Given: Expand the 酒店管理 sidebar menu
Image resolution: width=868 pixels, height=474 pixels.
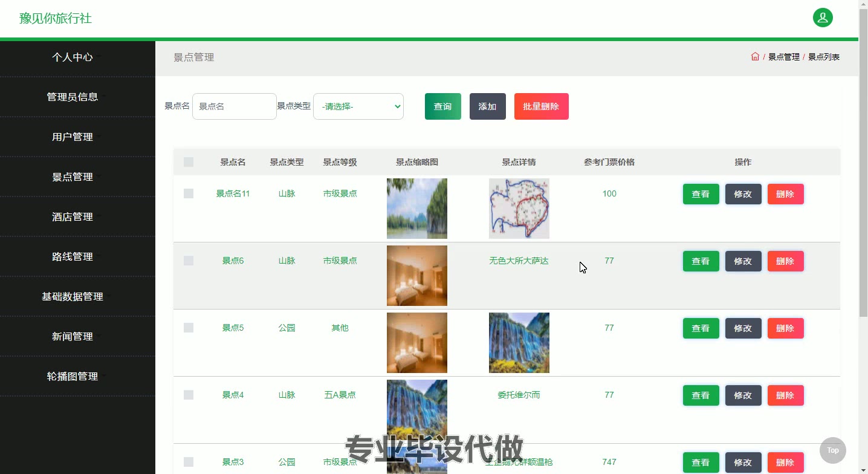Looking at the screenshot, I should click(77, 217).
